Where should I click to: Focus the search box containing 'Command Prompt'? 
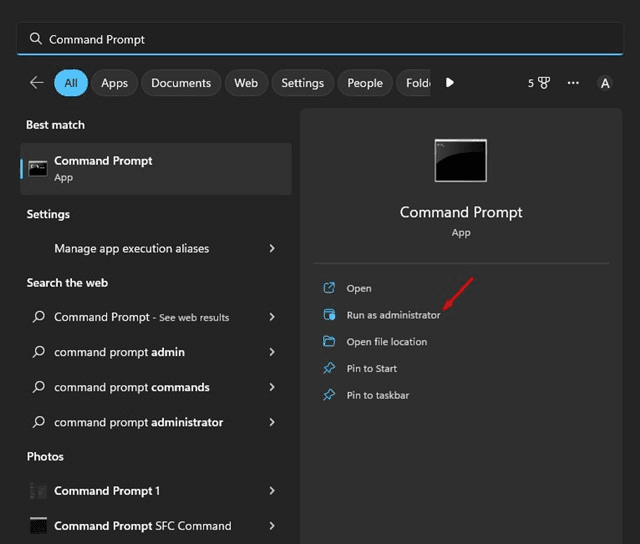click(x=320, y=39)
